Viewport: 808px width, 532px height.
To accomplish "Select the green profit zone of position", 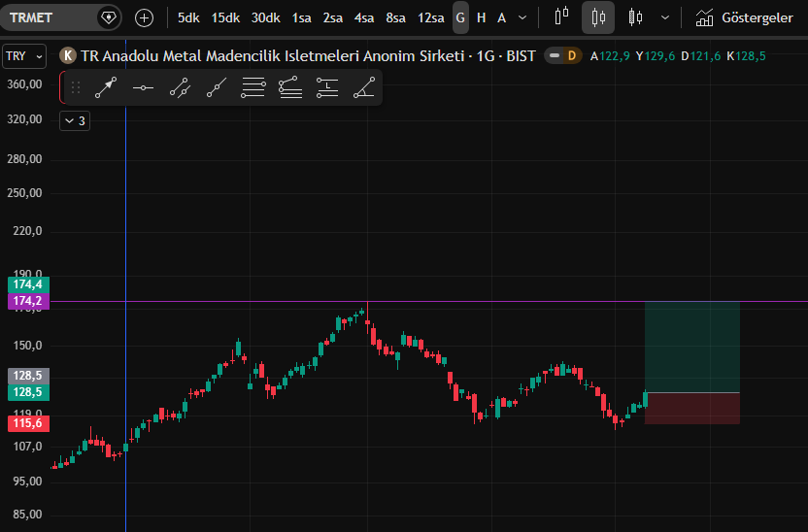I will pyautogui.click(x=692, y=347).
